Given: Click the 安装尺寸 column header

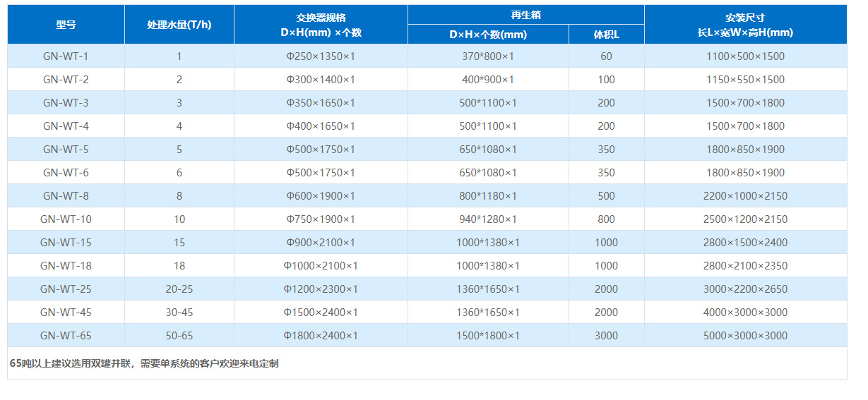Looking at the screenshot, I should coord(745,25).
